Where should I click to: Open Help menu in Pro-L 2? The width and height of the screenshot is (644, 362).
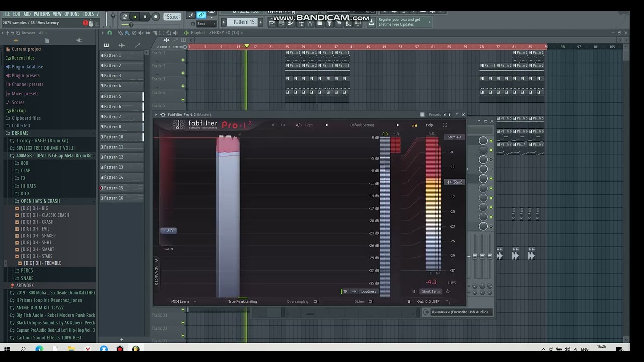pyautogui.click(x=429, y=125)
